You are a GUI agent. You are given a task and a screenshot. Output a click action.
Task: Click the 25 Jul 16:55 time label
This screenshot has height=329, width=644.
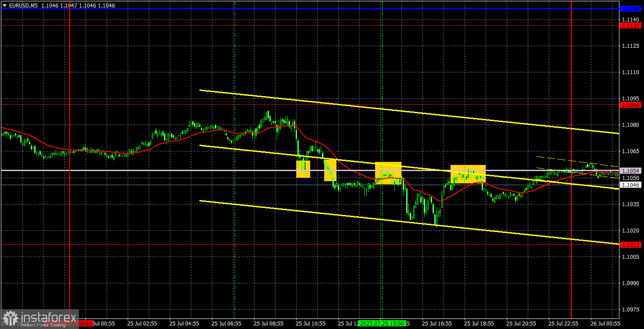click(437, 324)
